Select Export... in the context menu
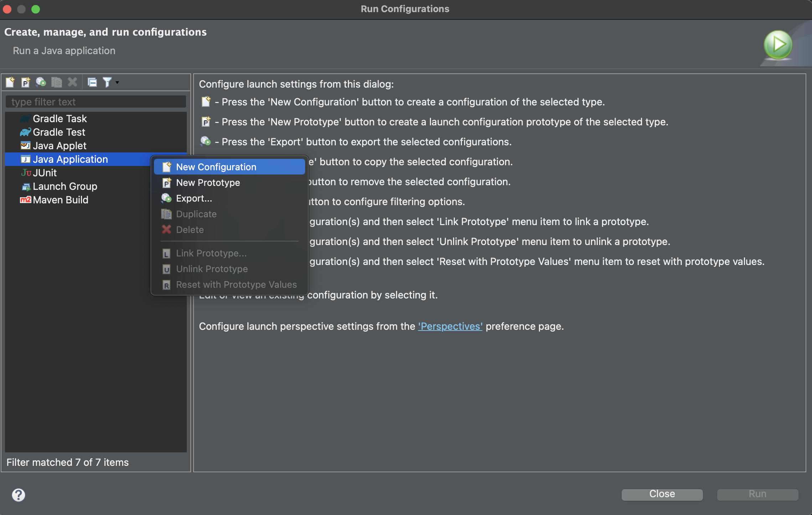812x515 pixels. [x=194, y=198]
